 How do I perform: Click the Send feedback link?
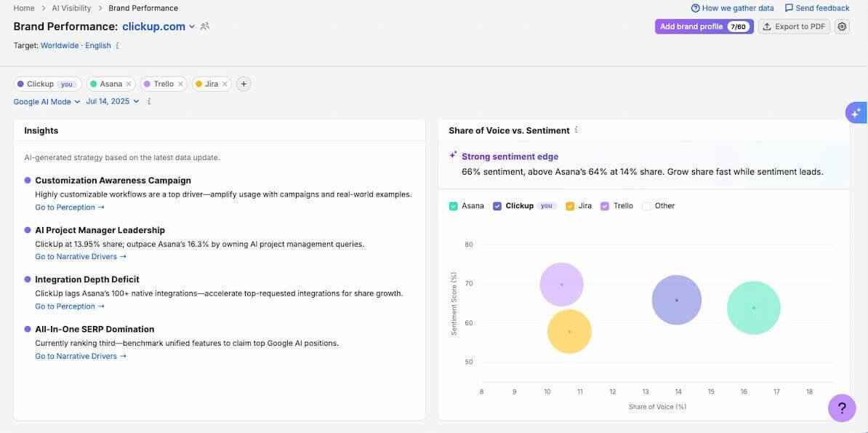click(x=817, y=8)
